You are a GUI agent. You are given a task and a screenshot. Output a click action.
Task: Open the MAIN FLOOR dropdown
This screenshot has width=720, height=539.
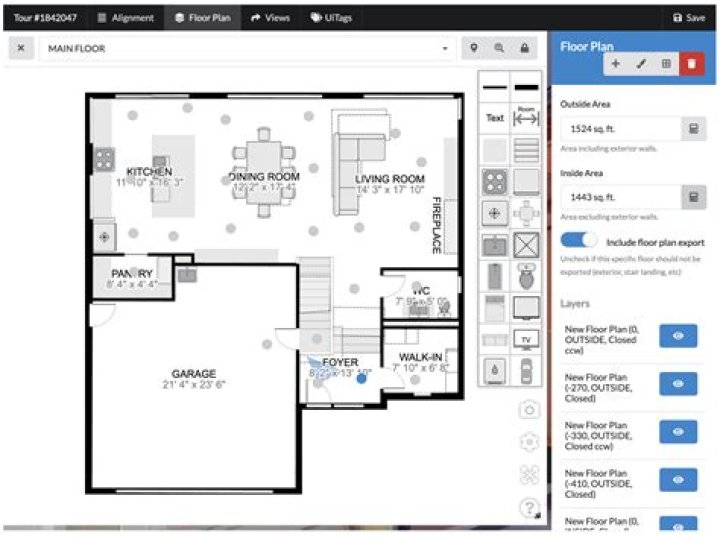point(248,48)
